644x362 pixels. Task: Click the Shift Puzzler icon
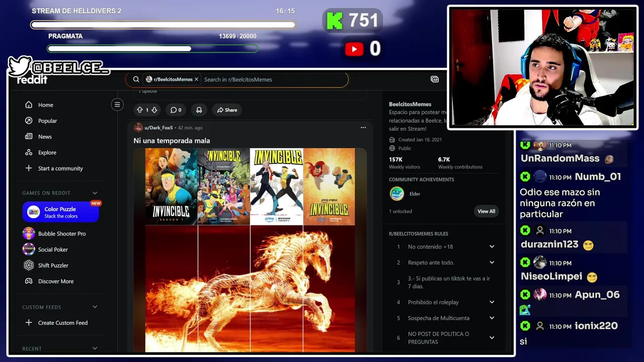(29, 265)
